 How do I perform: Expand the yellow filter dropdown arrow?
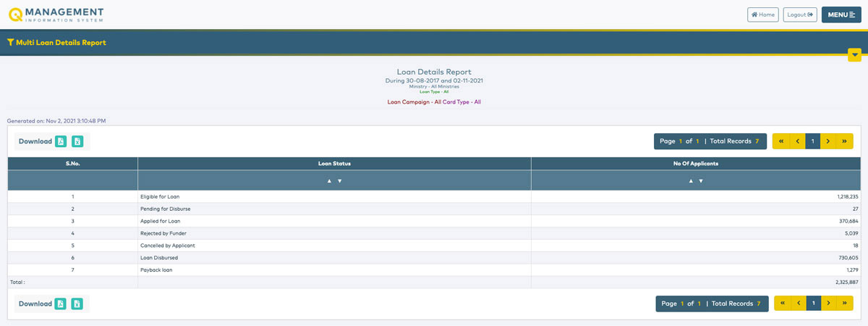[854, 55]
